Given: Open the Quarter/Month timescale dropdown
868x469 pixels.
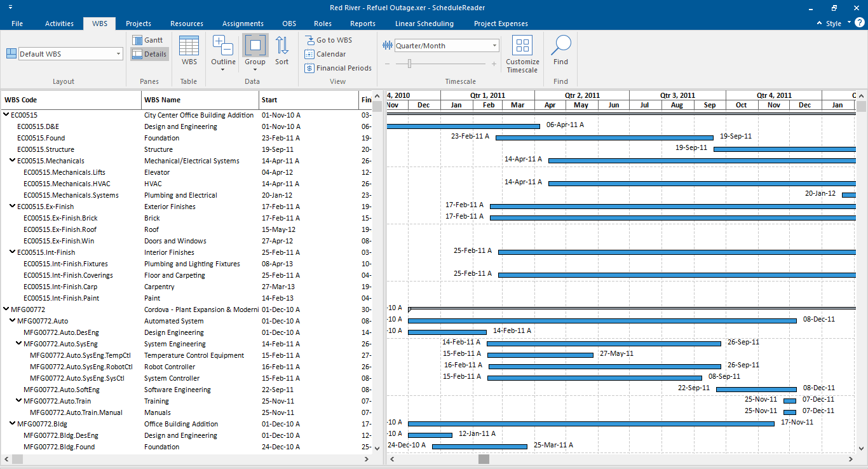Looking at the screenshot, I should [494, 45].
